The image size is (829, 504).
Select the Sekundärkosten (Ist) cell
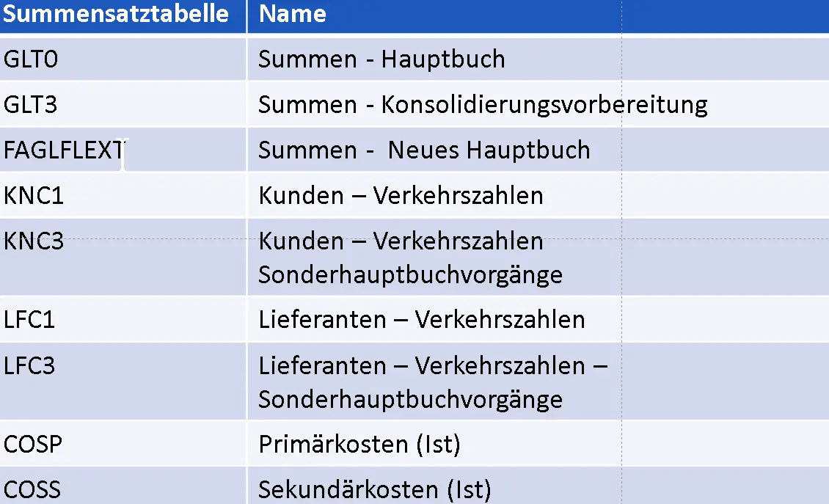tap(375, 489)
